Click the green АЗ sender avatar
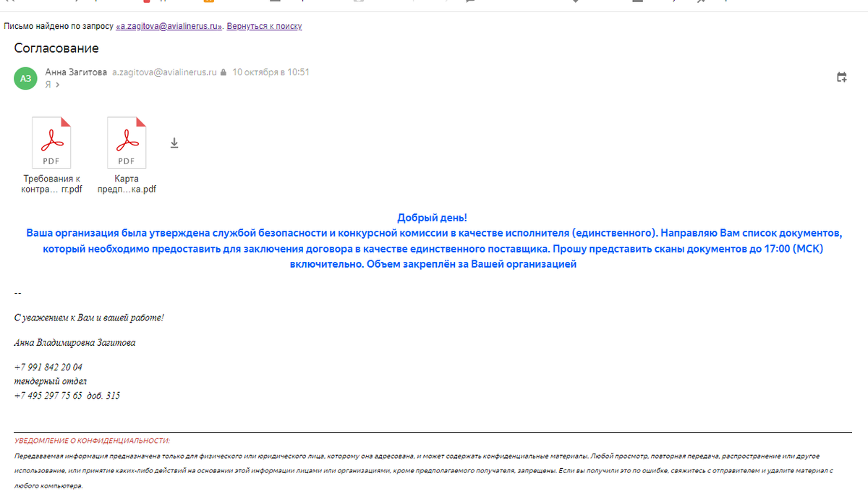 click(26, 78)
